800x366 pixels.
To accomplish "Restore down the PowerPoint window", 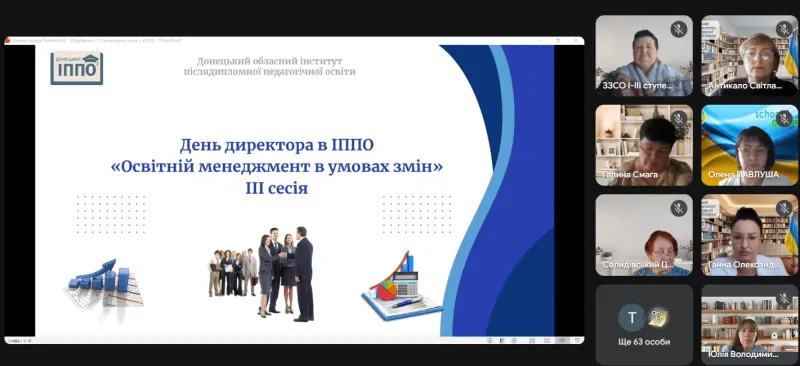I will (x=558, y=40).
